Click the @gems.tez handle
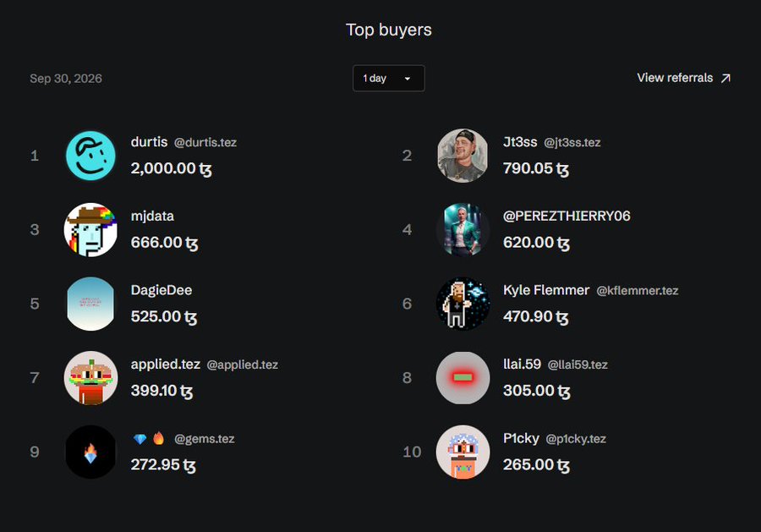 pos(205,439)
